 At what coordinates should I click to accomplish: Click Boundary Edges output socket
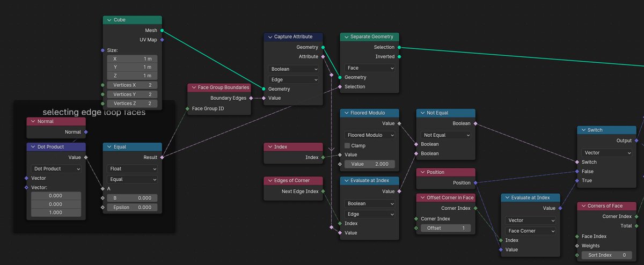point(251,98)
